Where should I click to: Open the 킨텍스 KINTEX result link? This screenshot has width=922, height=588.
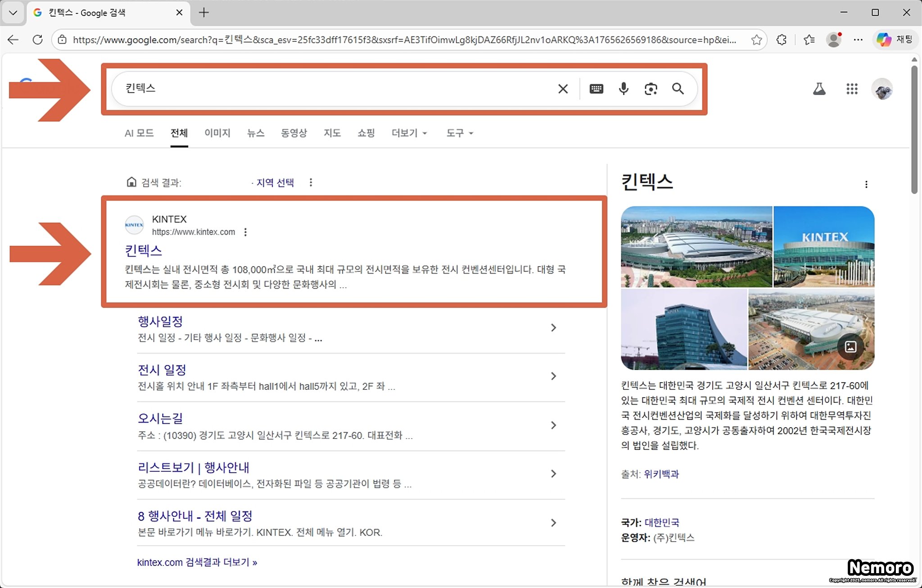pos(143,250)
